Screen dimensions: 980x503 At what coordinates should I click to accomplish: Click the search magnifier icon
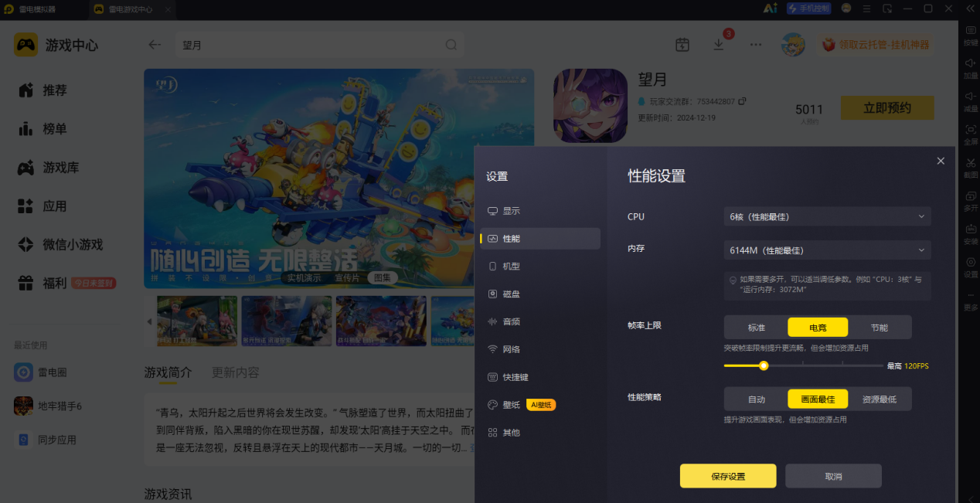pyautogui.click(x=451, y=45)
